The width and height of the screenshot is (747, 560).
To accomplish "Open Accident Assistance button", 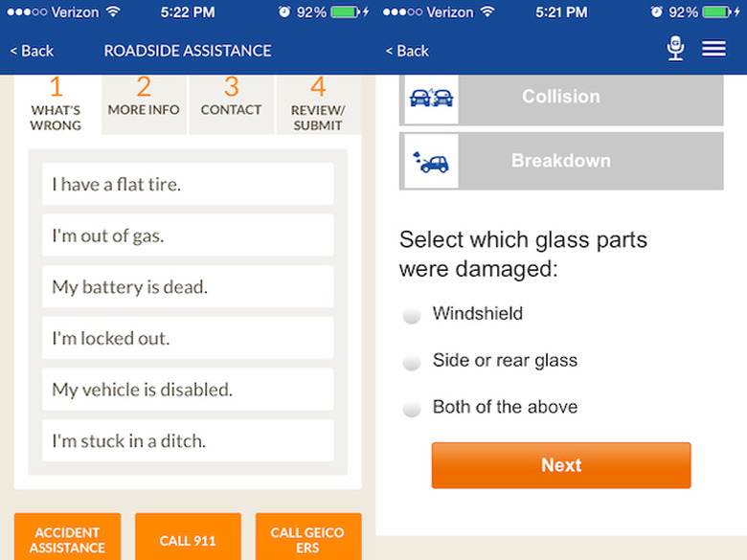I will 67,538.
